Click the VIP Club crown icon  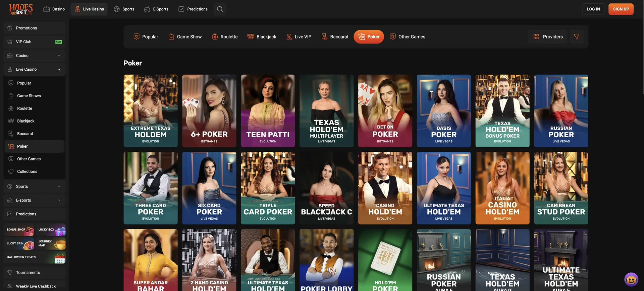(x=10, y=42)
